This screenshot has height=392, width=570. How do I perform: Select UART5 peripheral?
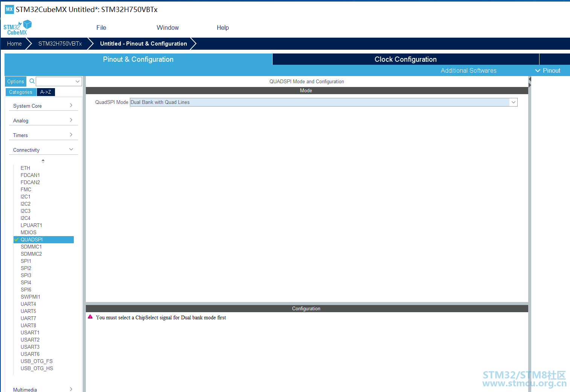pyautogui.click(x=28, y=311)
